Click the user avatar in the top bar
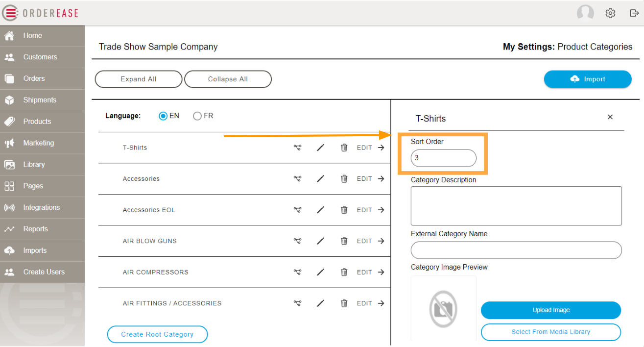The height and width of the screenshot is (347, 644). [x=585, y=13]
